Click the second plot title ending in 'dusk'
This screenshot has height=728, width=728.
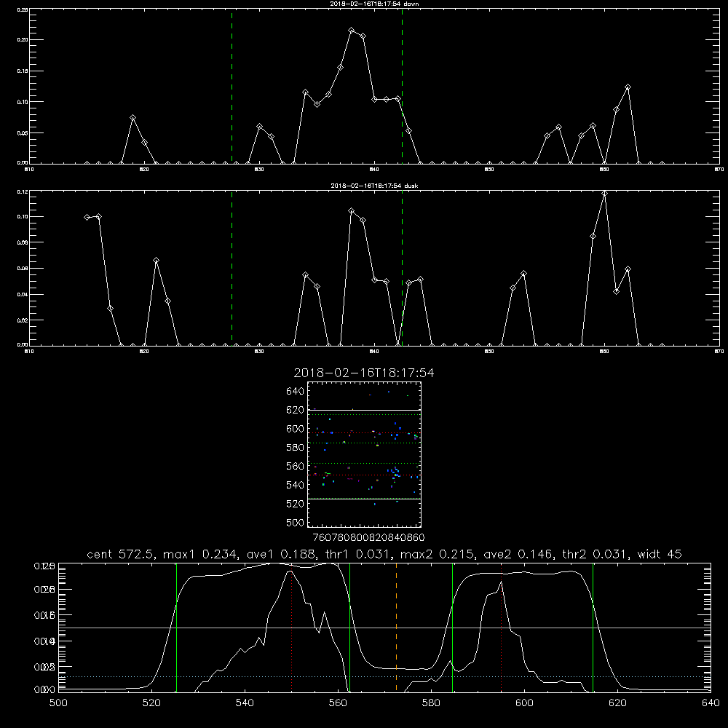(x=374, y=186)
